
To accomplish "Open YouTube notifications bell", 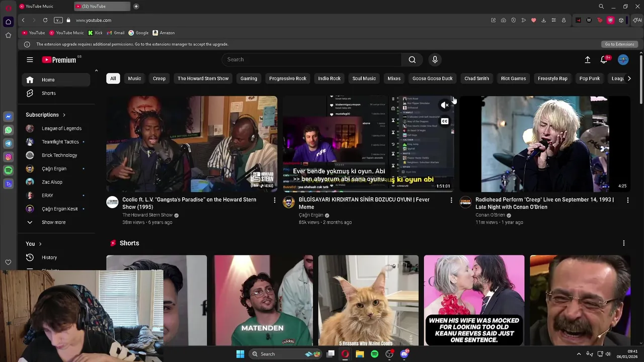I will pyautogui.click(x=604, y=60).
